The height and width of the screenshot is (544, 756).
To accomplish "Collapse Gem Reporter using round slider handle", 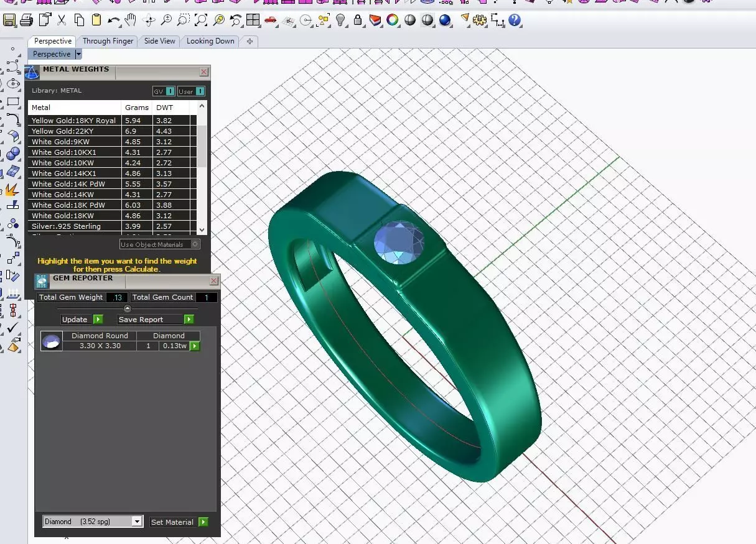I will [128, 308].
